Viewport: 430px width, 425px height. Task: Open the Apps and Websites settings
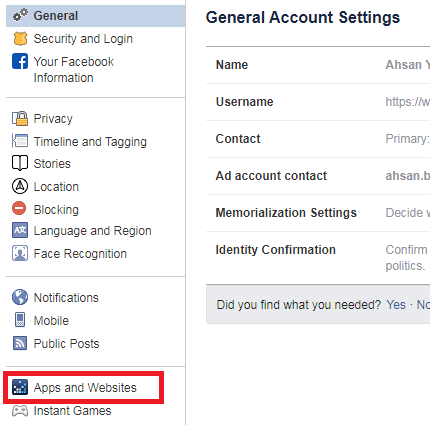pyautogui.click(x=85, y=388)
